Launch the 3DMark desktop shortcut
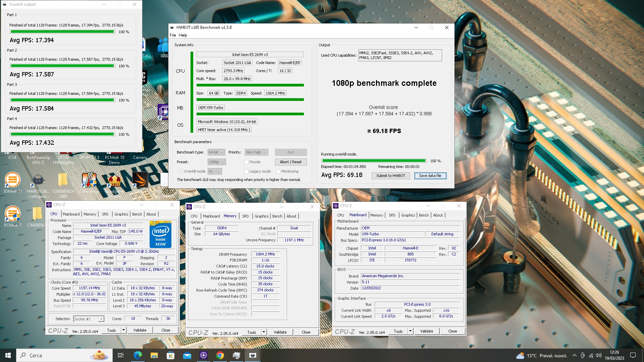The width and height of the screenshot is (644, 362). 140,183
